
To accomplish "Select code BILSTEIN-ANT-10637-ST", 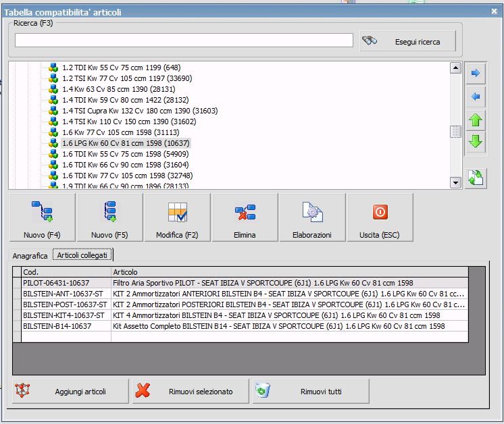I will [x=66, y=294].
